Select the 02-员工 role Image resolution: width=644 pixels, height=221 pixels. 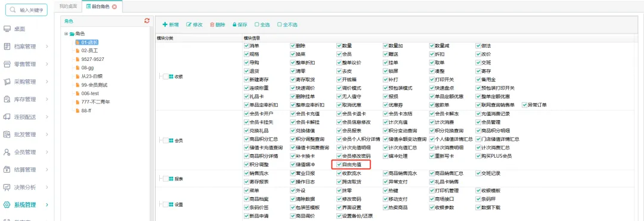[89, 51]
